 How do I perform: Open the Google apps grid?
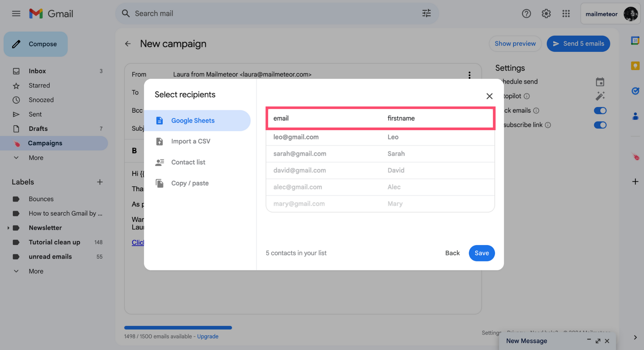point(566,14)
